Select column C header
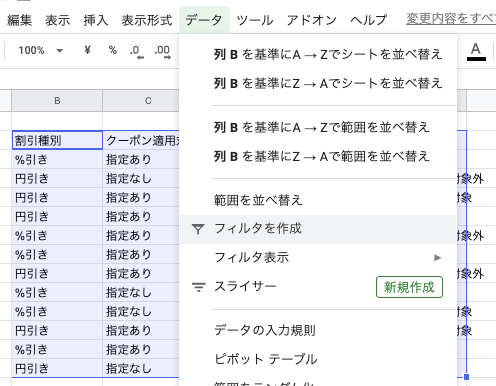This screenshot has width=496, height=386. (141, 101)
